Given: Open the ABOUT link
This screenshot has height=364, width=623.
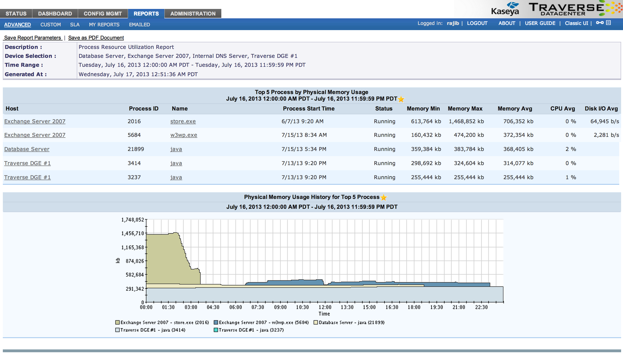Looking at the screenshot, I should coord(507,23).
